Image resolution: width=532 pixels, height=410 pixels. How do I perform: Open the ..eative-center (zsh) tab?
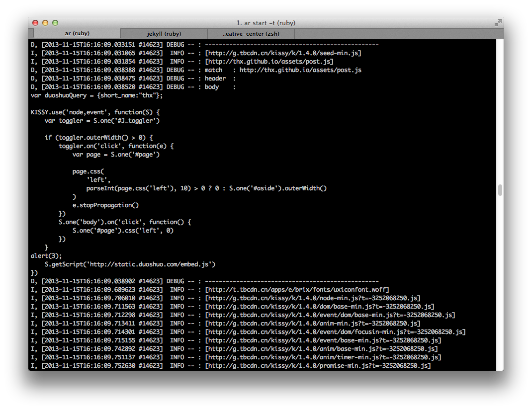point(251,34)
